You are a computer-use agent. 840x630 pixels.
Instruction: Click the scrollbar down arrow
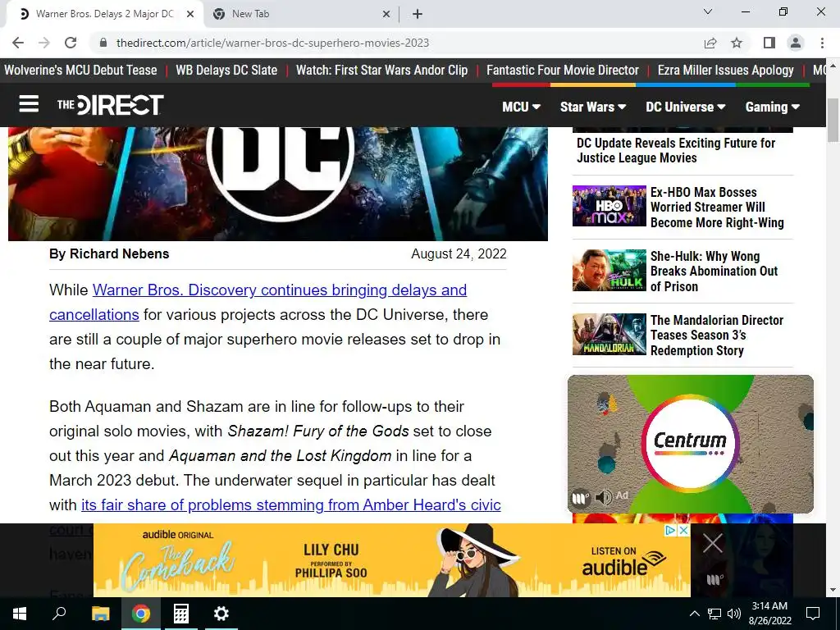[833, 591]
